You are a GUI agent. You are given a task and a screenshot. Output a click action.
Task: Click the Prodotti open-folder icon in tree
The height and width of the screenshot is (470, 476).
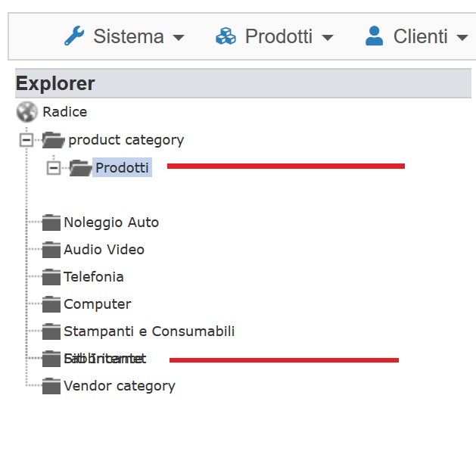click(x=80, y=168)
